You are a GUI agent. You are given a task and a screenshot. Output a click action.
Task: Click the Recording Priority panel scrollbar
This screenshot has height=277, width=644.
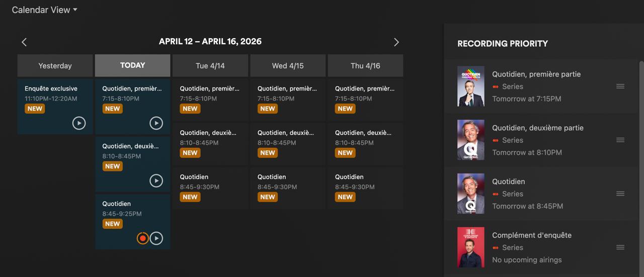[x=641, y=151]
